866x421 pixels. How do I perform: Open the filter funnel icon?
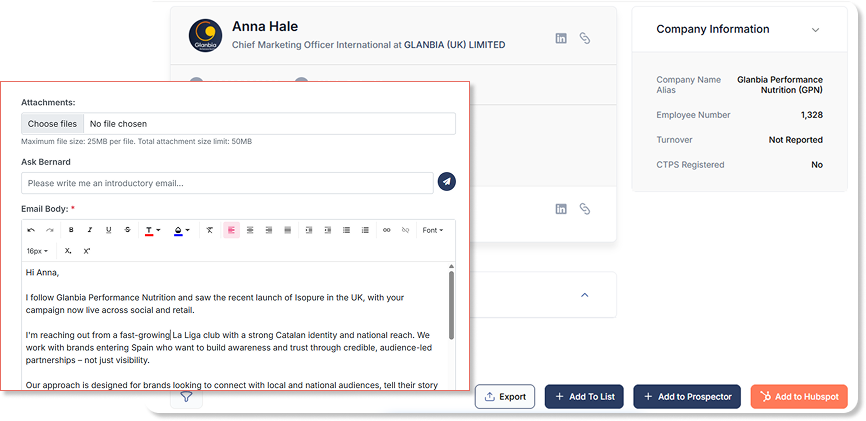tap(186, 397)
